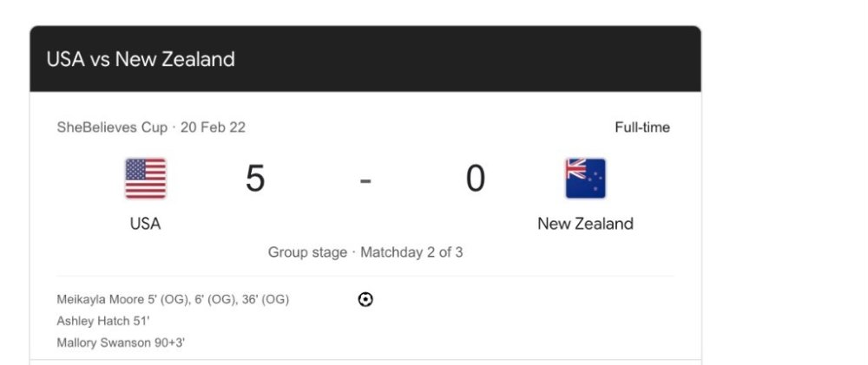
Task: Click New Zealand's score of 0
Action: pyautogui.click(x=475, y=179)
